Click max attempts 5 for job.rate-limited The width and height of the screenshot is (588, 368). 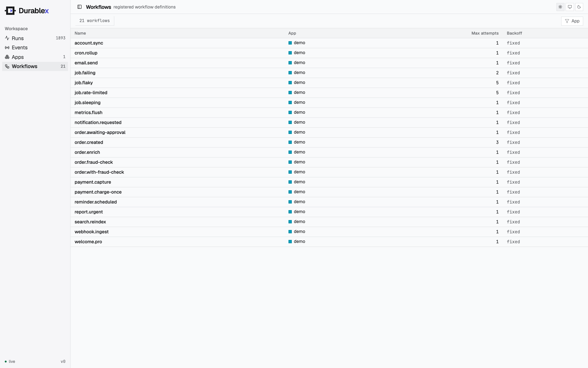(497, 93)
